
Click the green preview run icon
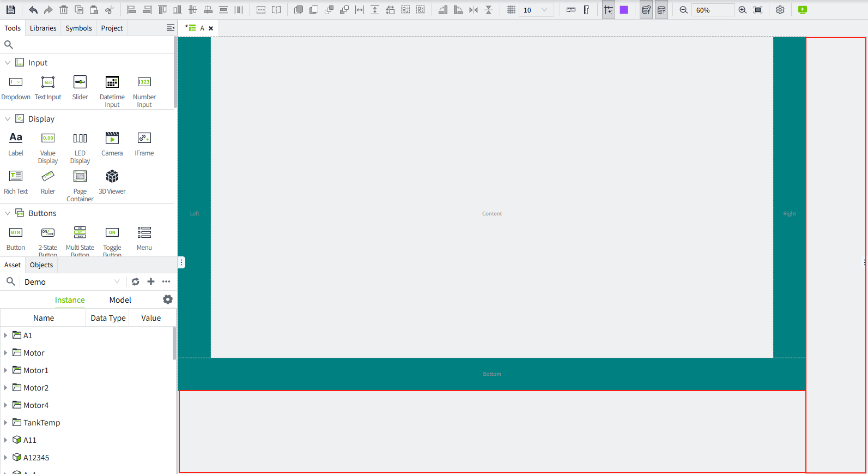[x=802, y=10]
